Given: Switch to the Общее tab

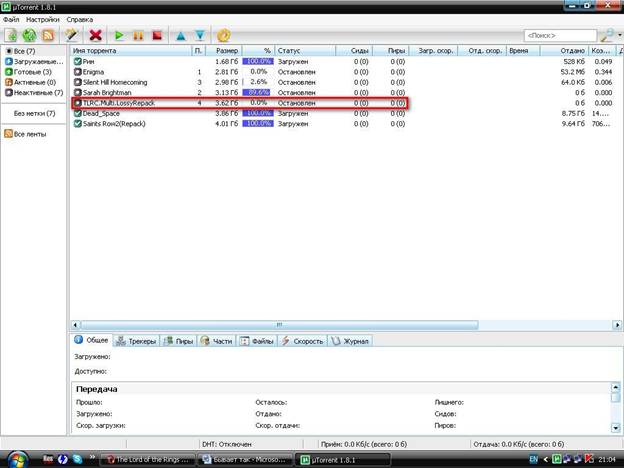Looking at the screenshot, I should click(x=92, y=340).
